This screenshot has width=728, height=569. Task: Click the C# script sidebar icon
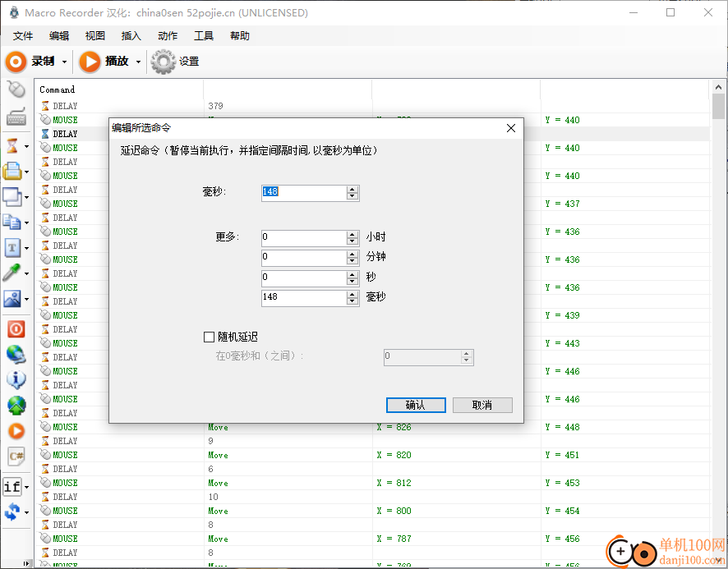click(x=16, y=457)
